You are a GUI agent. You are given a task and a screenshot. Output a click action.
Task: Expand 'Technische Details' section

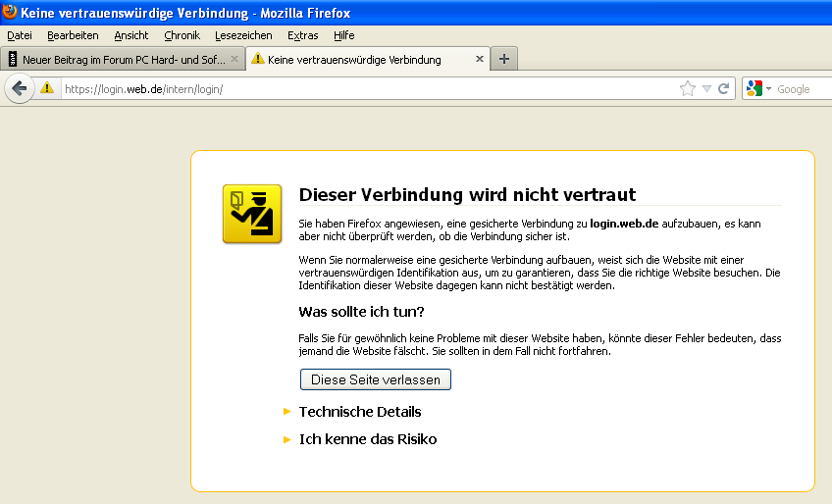pyautogui.click(x=360, y=412)
